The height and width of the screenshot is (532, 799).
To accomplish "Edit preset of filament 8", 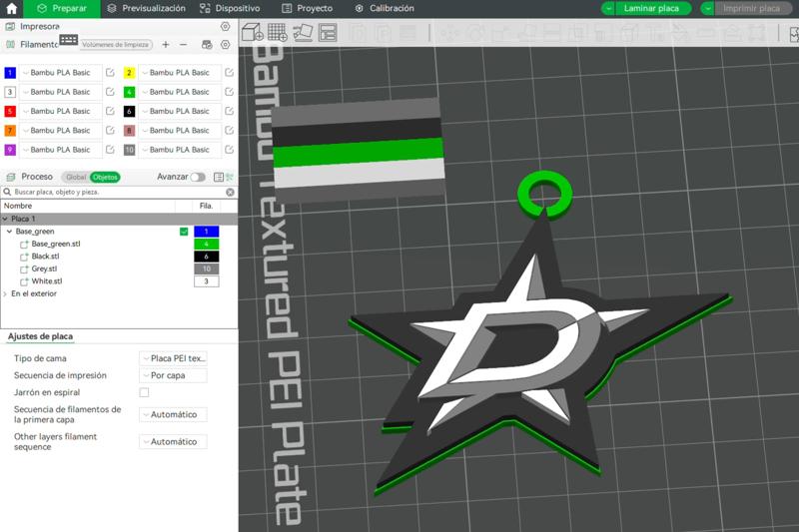I will pyautogui.click(x=230, y=131).
